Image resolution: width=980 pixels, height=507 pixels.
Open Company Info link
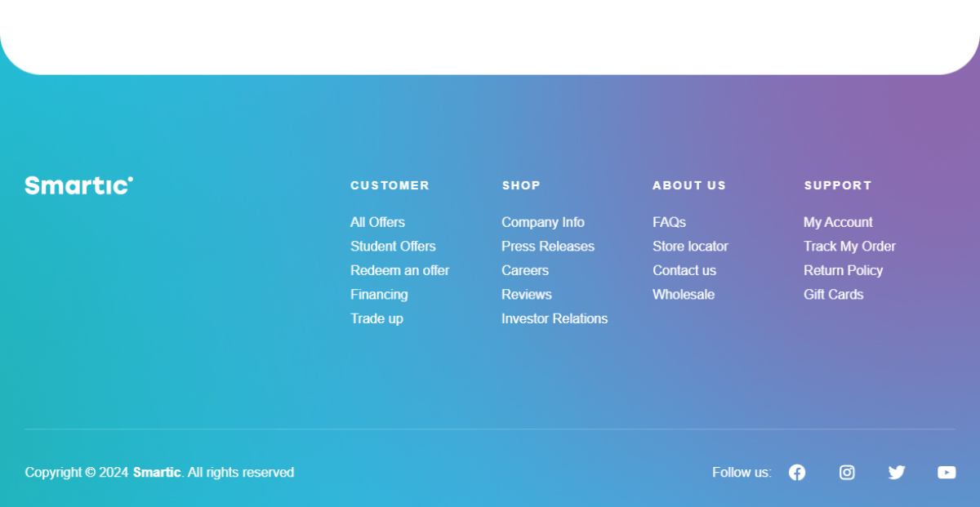coord(542,222)
